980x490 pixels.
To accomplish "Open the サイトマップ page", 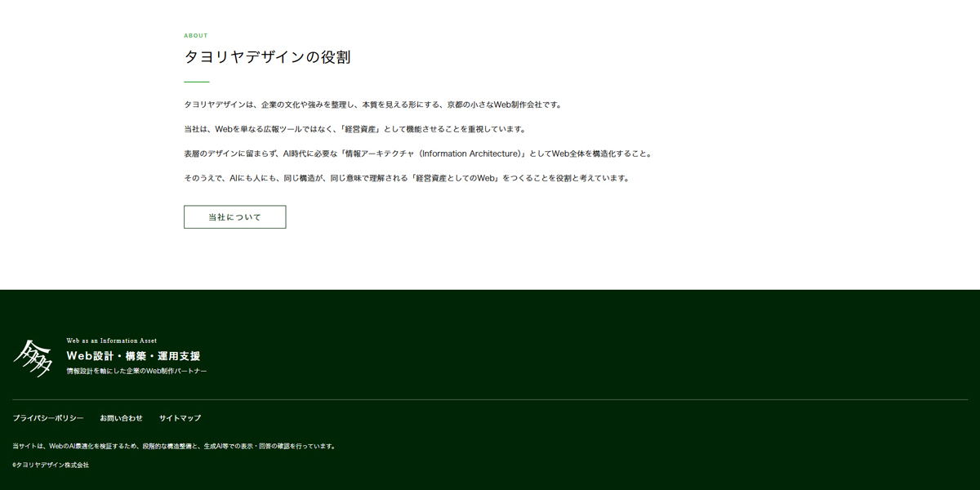I will 181,417.
